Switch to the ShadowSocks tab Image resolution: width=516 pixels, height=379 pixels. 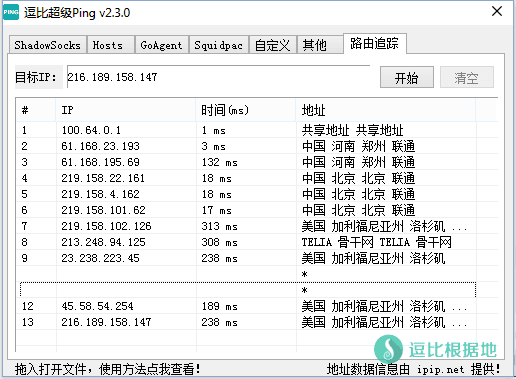[x=47, y=45]
